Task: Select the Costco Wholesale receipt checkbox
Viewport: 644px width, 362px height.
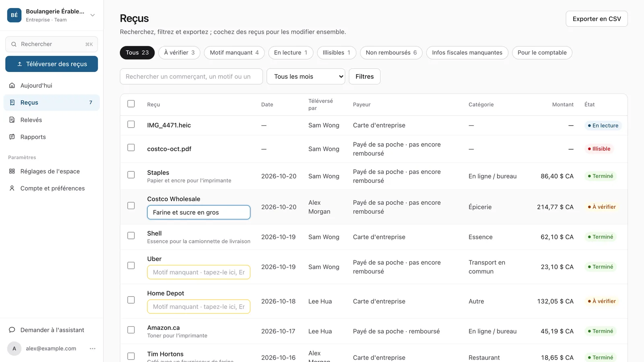Action: pyautogui.click(x=131, y=206)
